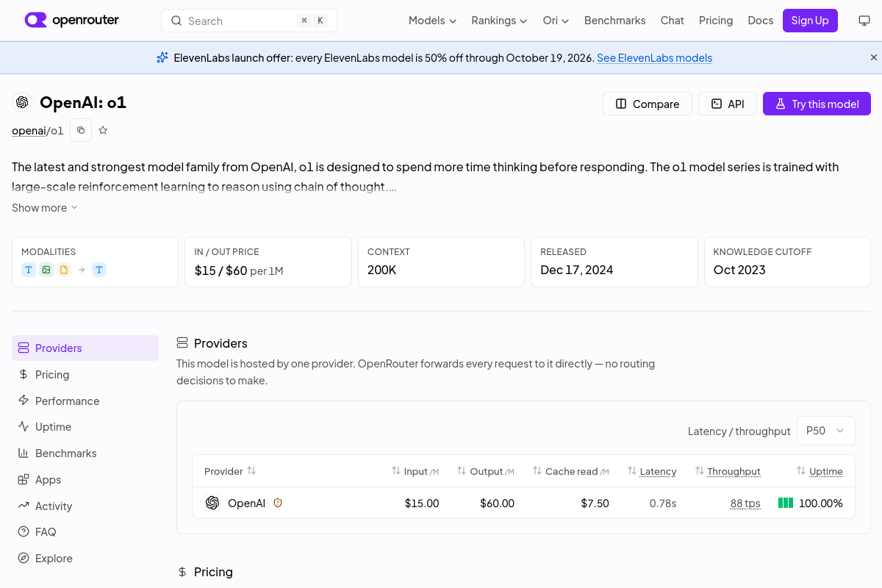The width and height of the screenshot is (882, 588).
Task: Open the Ori dropdown menu
Action: pyautogui.click(x=556, y=21)
